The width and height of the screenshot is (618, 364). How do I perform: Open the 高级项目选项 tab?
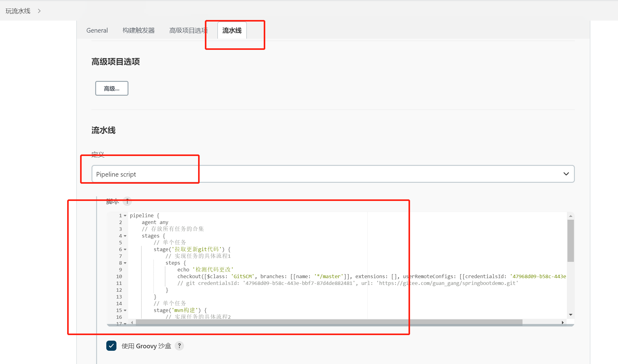coord(188,30)
